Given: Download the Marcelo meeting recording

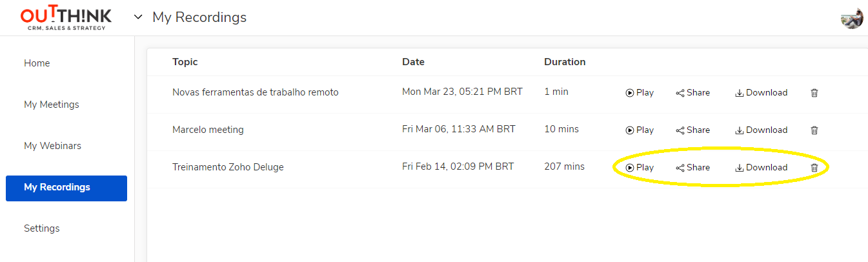Looking at the screenshot, I should [x=762, y=130].
